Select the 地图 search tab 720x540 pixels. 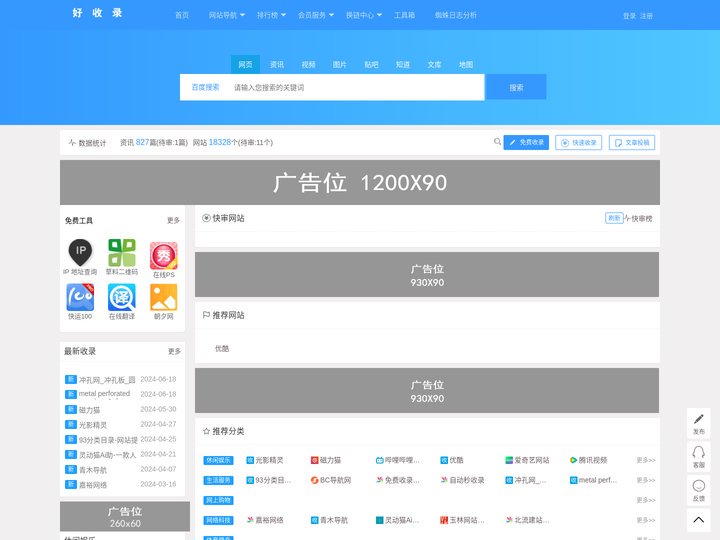click(466, 65)
